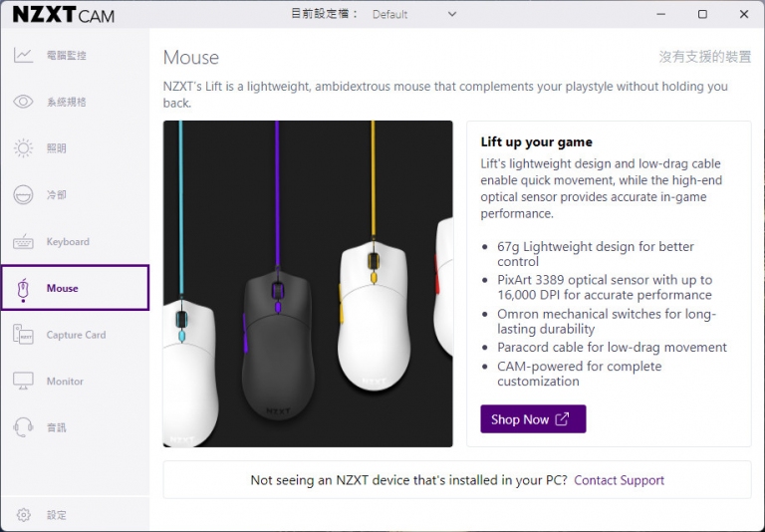Image resolution: width=765 pixels, height=532 pixels.
Task: Open settings gear icon at bottom
Action: (x=24, y=514)
